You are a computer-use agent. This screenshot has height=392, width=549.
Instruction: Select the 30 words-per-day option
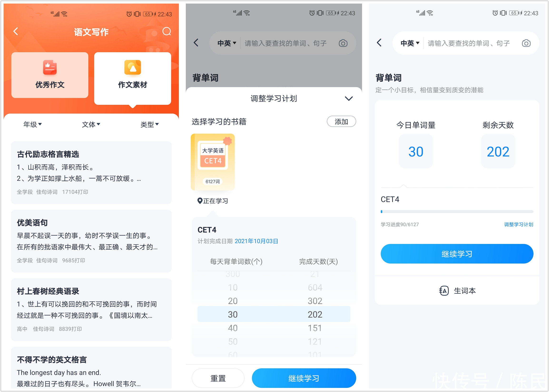pos(232,314)
